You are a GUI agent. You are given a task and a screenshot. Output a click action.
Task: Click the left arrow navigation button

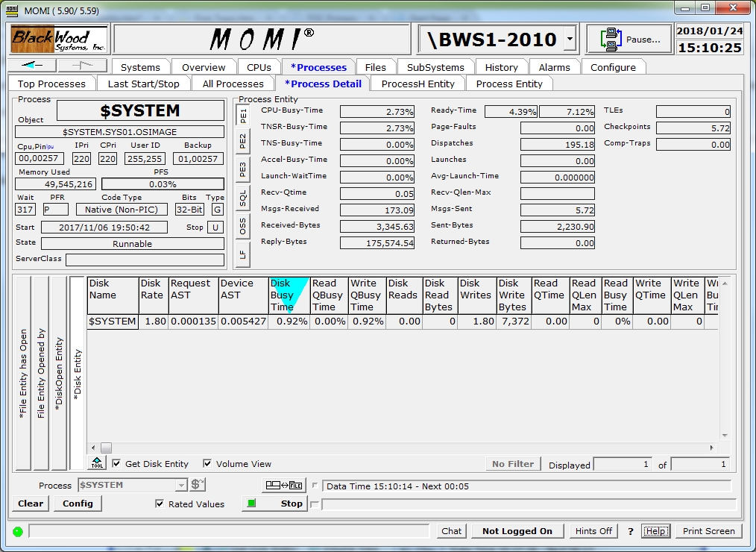(32, 66)
